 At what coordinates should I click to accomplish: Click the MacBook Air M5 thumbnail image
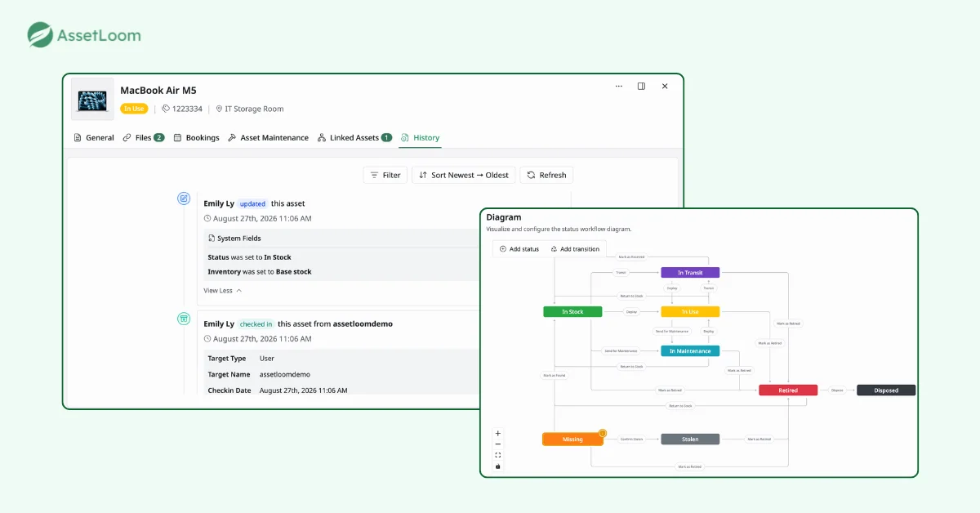click(x=91, y=100)
